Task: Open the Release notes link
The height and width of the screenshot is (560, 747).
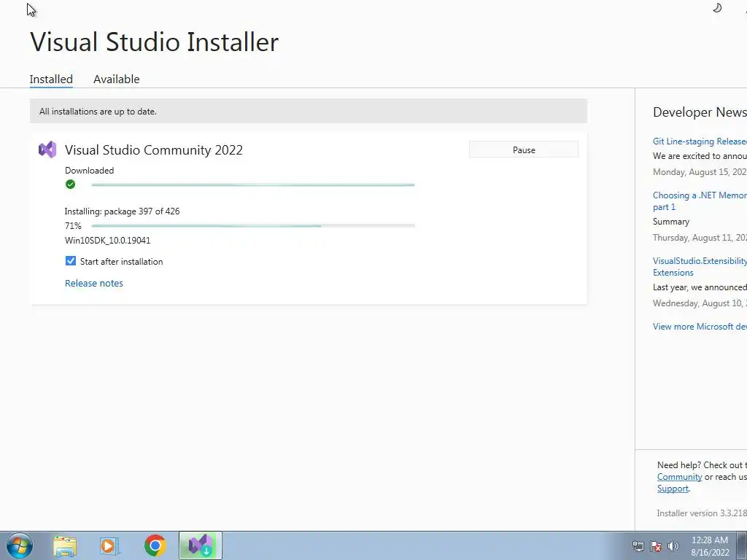Action: coord(94,283)
